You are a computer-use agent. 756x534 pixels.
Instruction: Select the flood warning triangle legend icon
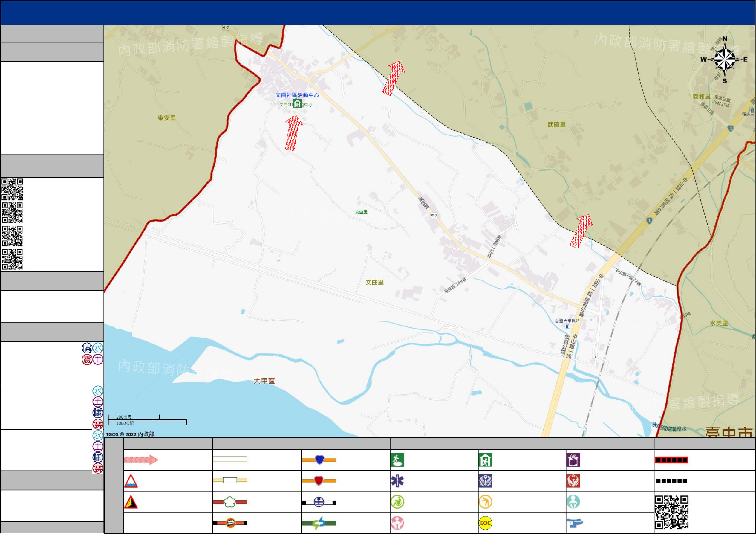point(131,481)
